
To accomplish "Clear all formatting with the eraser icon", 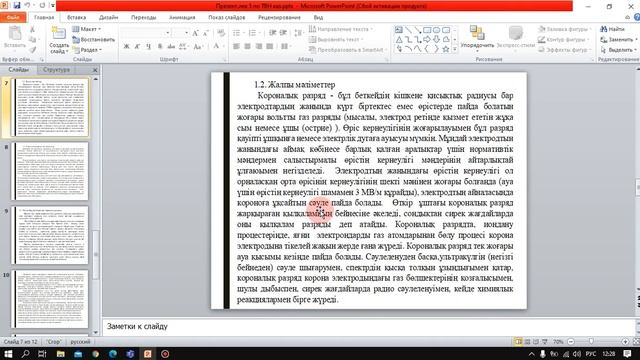I will (221, 33).
